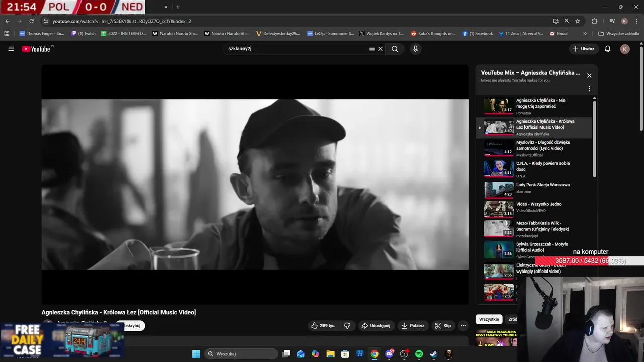The width and height of the screenshot is (644, 362).
Task: Run search with magnifier button
Action: [395, 49]
